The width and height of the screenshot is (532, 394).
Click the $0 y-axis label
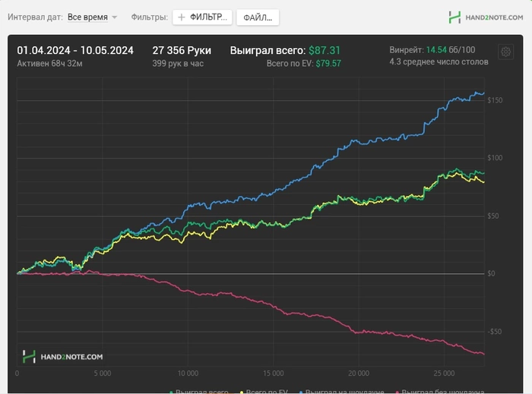coord(491,274)
